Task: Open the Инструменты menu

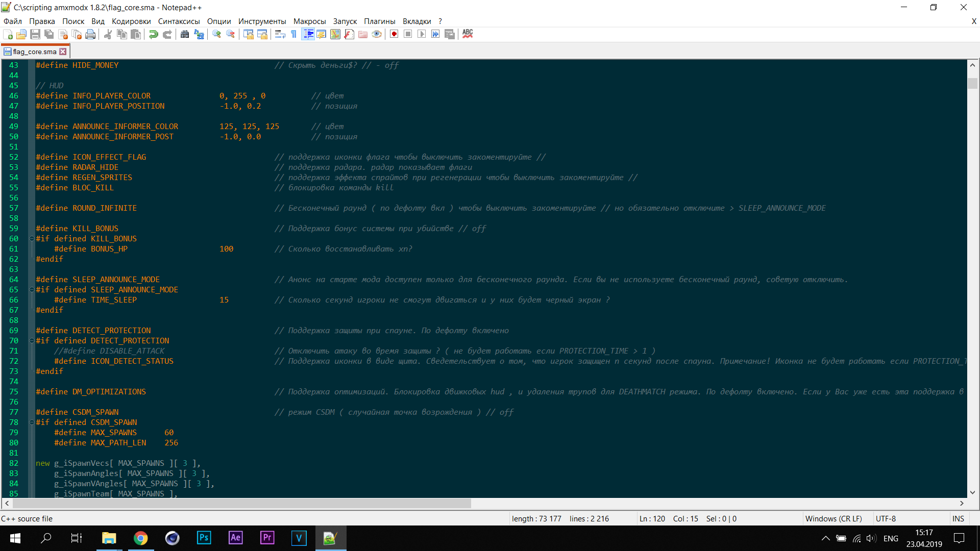Action: (262, 21)
